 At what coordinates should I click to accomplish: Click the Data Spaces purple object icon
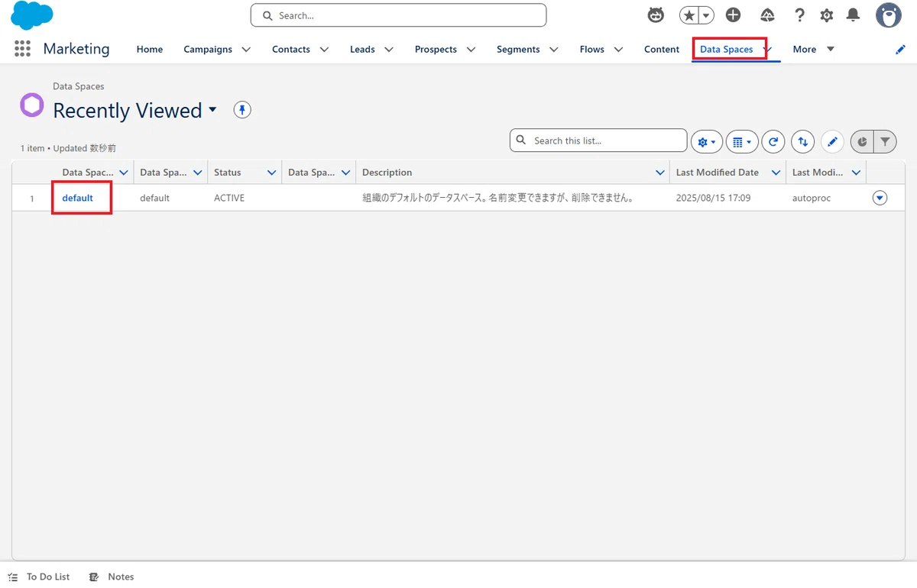(x=32, y=105)
